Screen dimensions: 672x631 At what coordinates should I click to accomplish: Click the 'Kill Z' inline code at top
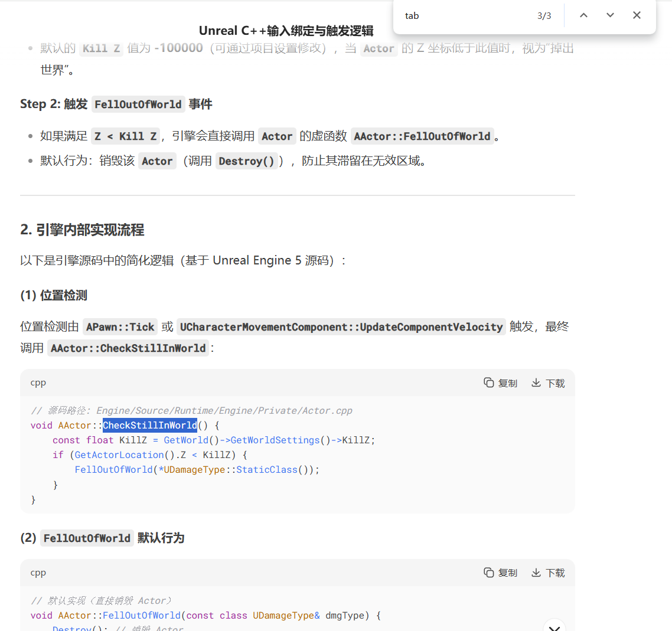[x=101, y=48]
